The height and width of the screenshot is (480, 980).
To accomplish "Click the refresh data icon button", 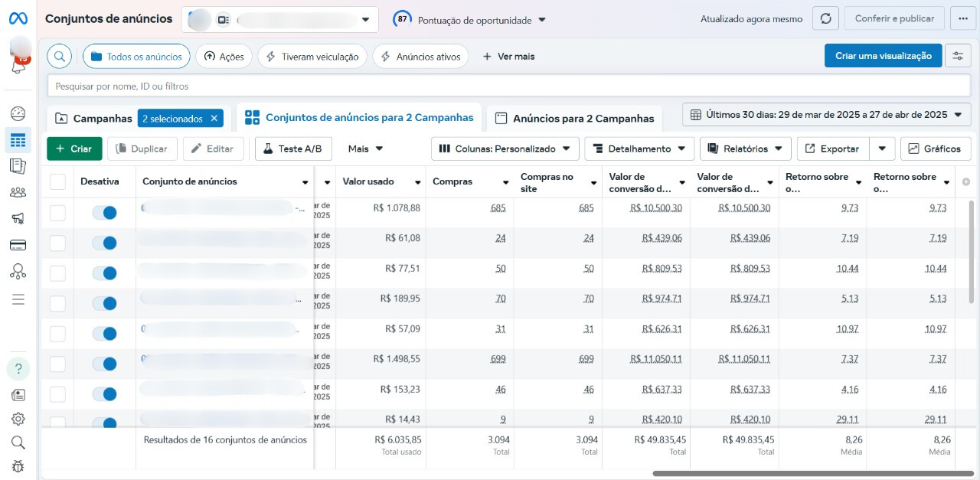I will point(825,19).
